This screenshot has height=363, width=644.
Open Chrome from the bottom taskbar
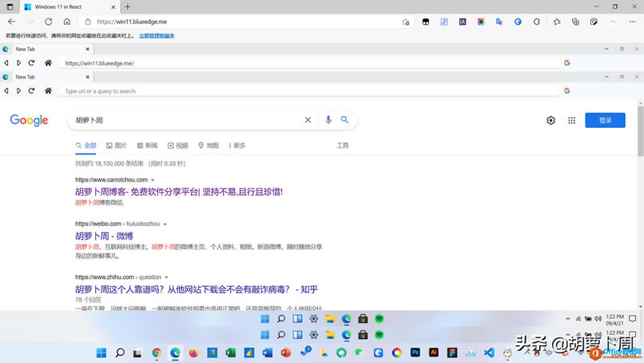(x=157, y=353)
